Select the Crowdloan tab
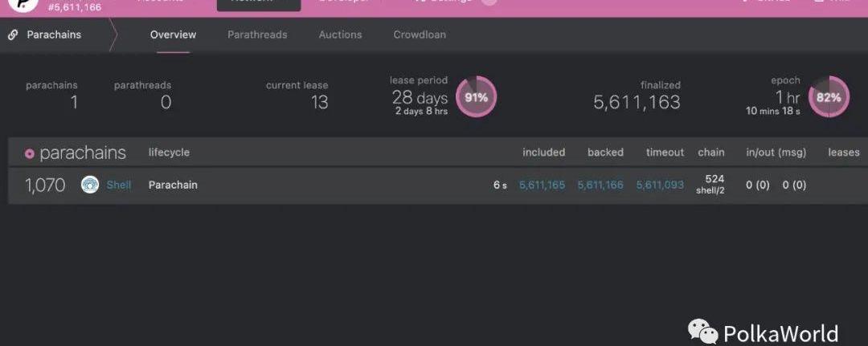 [x=419, y=35]
